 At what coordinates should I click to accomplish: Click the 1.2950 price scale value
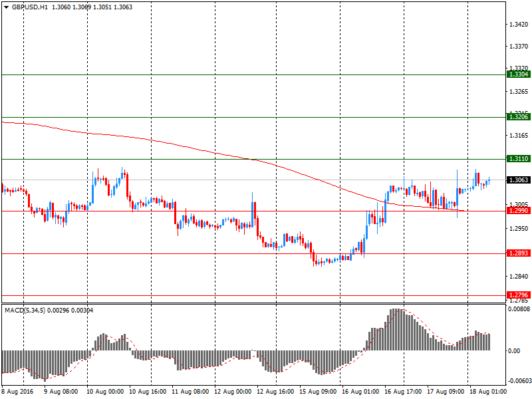[x=519, y=229]
